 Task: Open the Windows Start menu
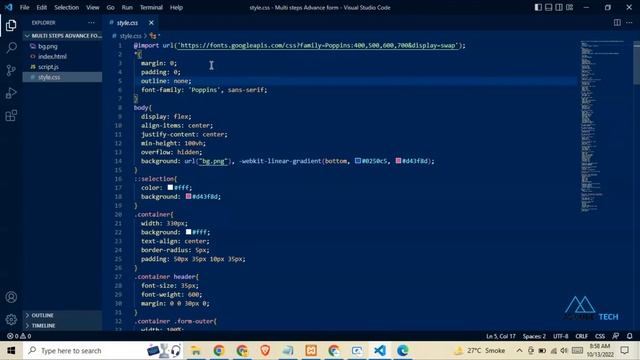click(x=11, y=351)
